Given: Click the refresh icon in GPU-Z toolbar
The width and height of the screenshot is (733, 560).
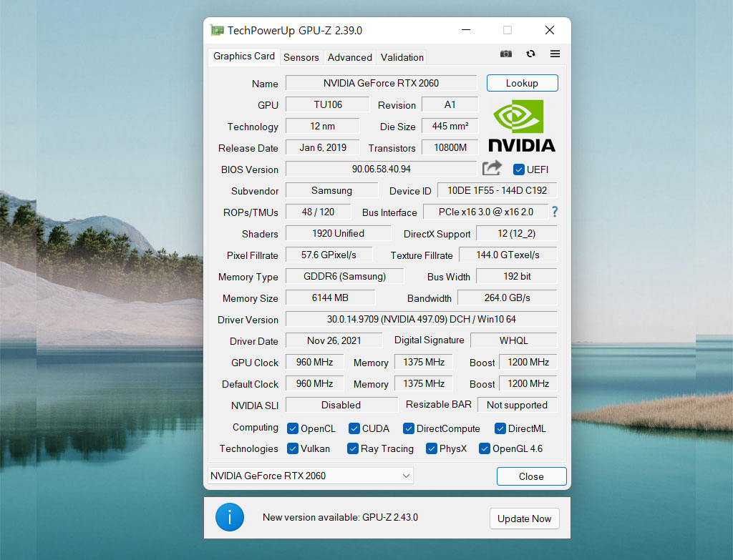Looking at the screenshot, I should click(530, 54).
